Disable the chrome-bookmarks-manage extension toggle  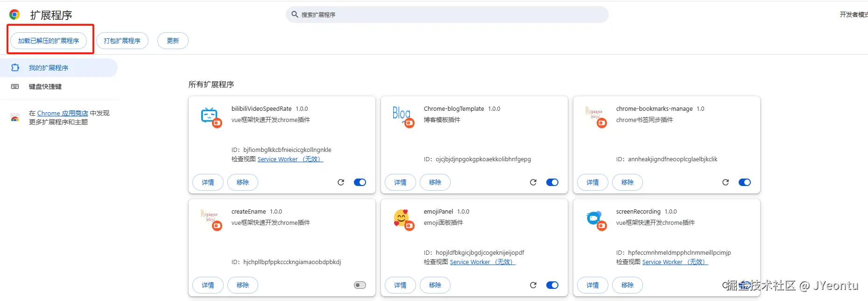pyautogui.click(x=745, y=182)
